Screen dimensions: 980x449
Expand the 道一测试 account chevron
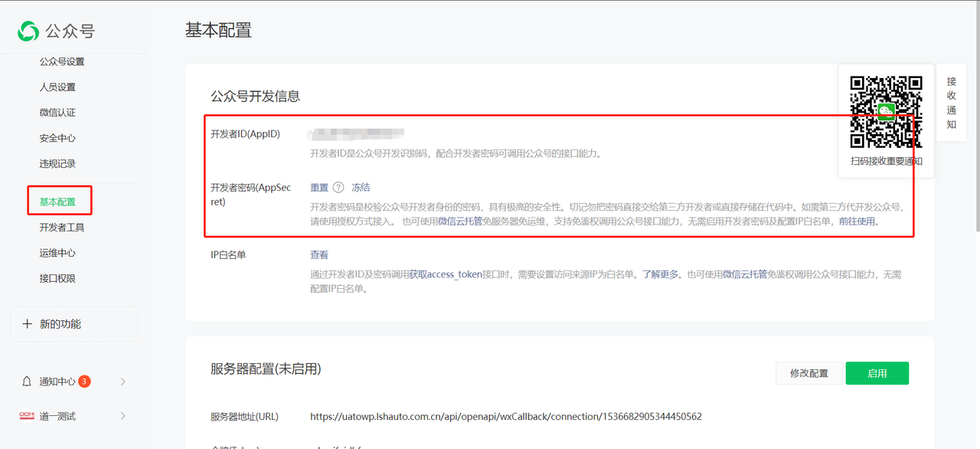tap(122, 416)
